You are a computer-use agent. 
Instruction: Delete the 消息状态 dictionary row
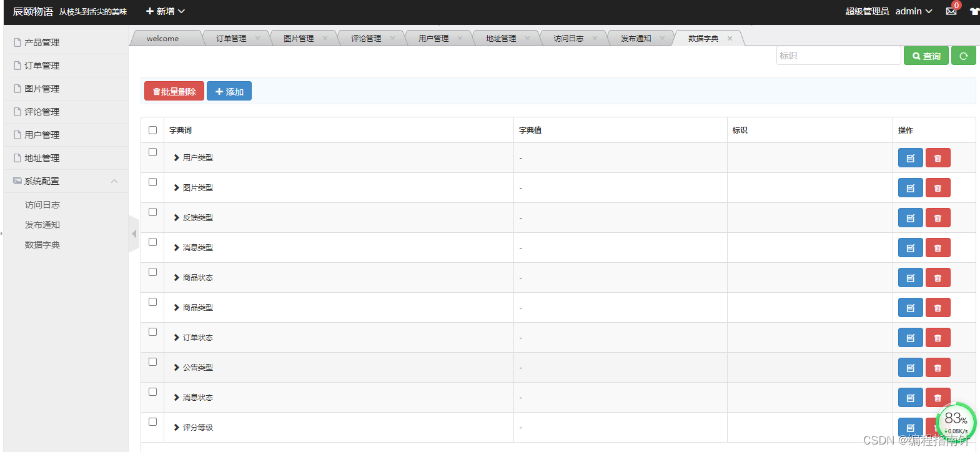click(x=938, y=398)
